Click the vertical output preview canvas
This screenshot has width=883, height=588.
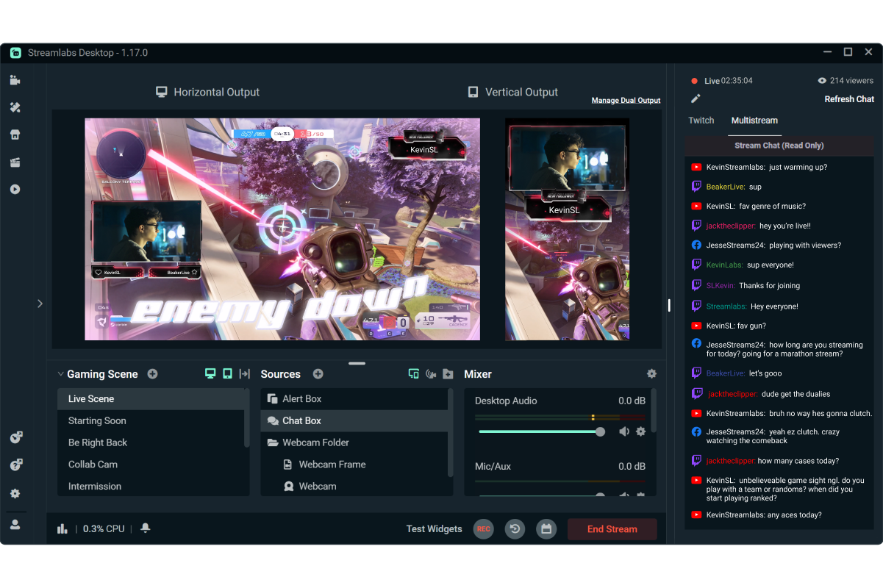tap(567, 229)
